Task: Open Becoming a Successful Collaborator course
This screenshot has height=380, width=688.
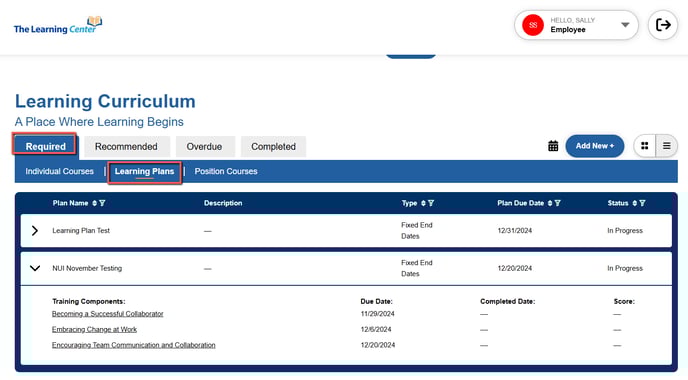Action: coord(108,314)
